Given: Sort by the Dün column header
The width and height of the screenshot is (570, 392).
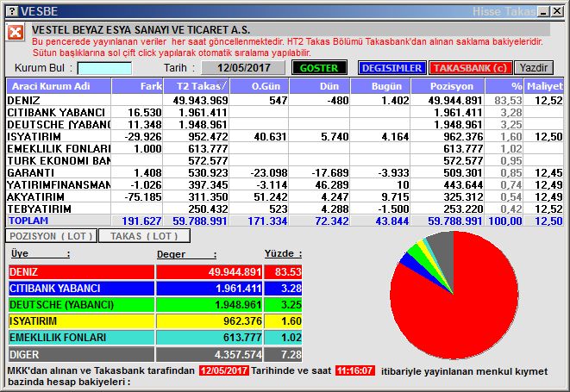Looking at the screenshot, I should (x=320, y=86).
